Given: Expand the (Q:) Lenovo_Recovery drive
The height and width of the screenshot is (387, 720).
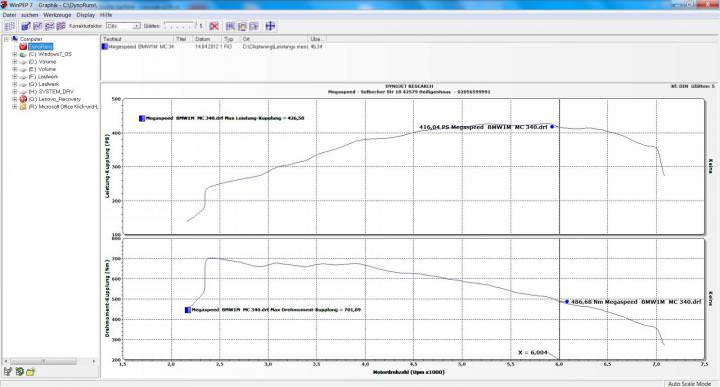Looking at the screenshot, I should 15,99.
